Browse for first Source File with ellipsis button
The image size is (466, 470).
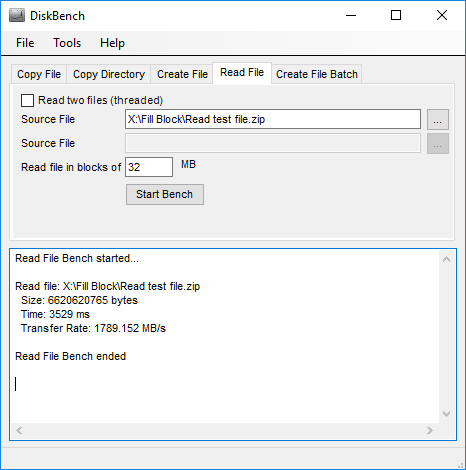pyautogui.click(x=438, y=119)
